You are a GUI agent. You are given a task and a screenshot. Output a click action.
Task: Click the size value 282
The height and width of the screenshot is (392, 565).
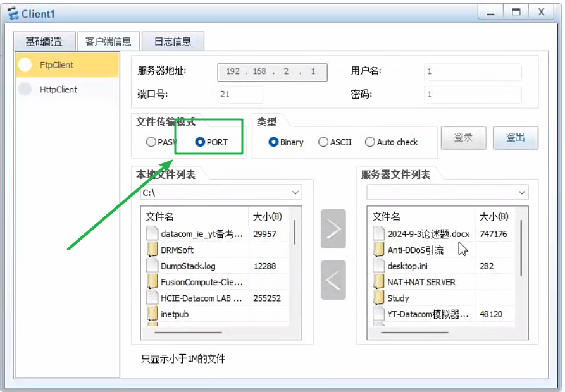[x=487, y=266]
